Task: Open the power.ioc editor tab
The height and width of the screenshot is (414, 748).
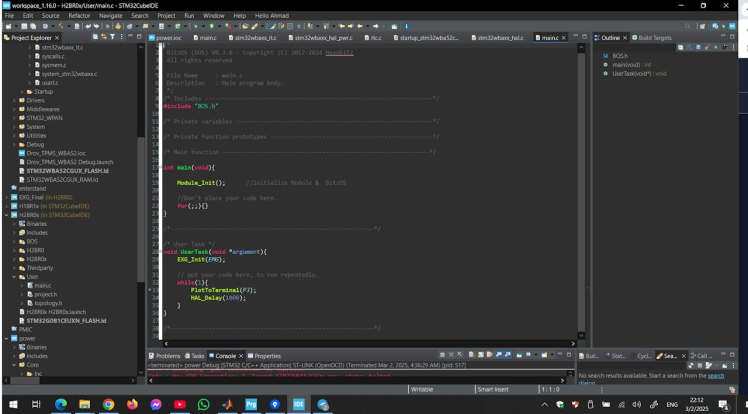Action: click(x=166, y=37)
